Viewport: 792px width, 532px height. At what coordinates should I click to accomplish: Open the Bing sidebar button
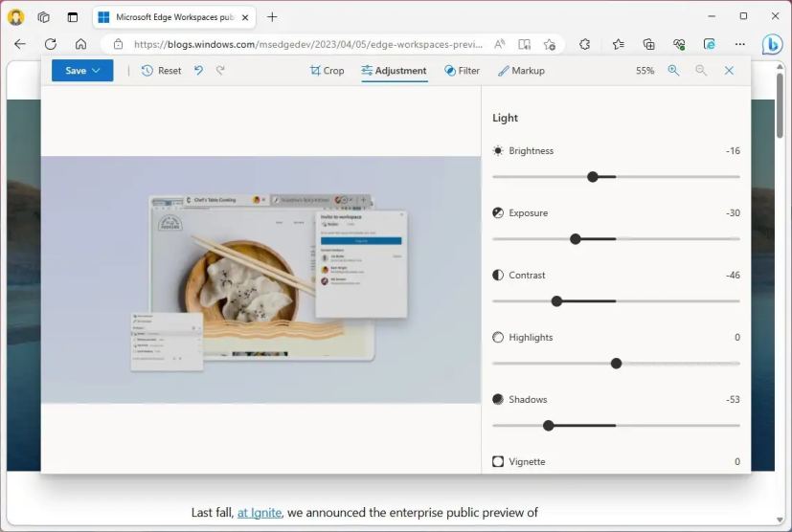772,44
